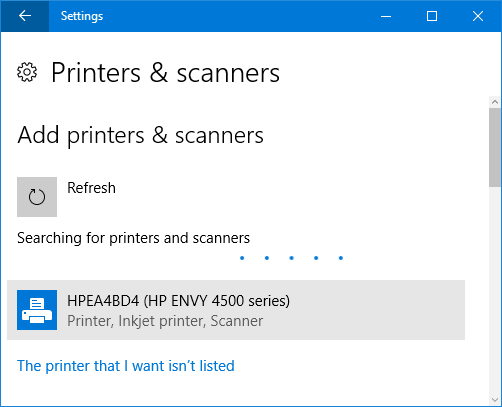Click the blue printer icon for HPEA4BD4
Image resolution: width=502 pixels, height=407 pixels.
click(37, 310)
